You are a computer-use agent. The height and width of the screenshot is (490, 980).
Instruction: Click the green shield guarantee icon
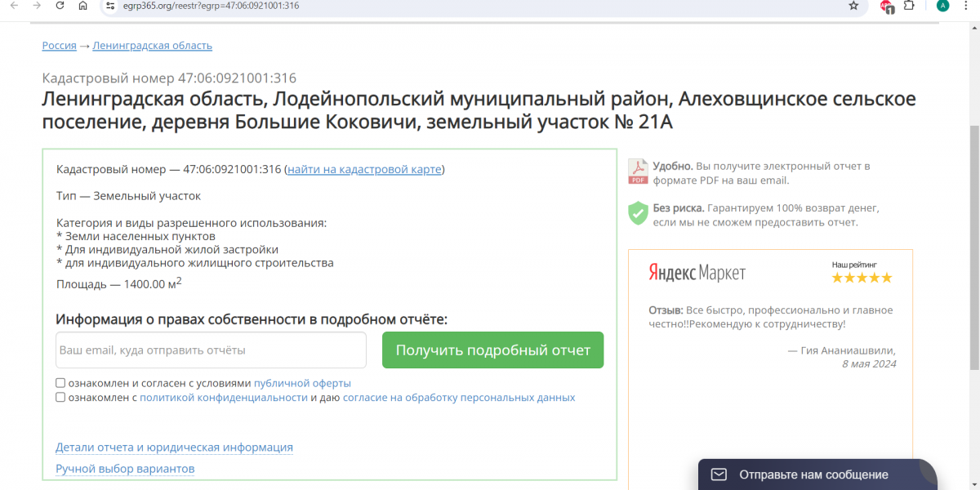638,213
